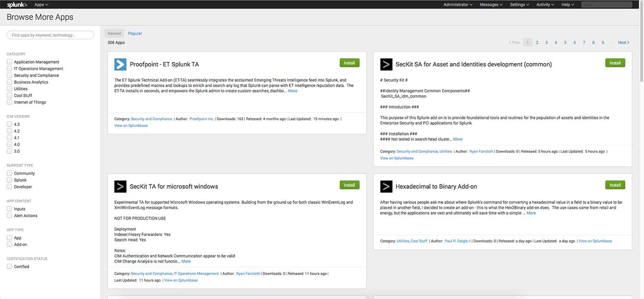This screenshot has height=299, width=644.
Task: Install the Proofpoint ET Splunk TA app
Action: click(349, 63)
